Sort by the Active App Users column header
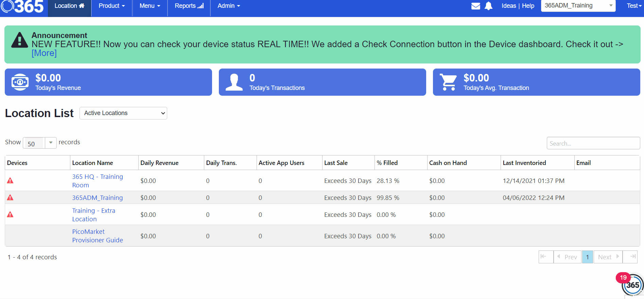The width and height of the screenshot is (644, 299). click(x=290, y=163)
